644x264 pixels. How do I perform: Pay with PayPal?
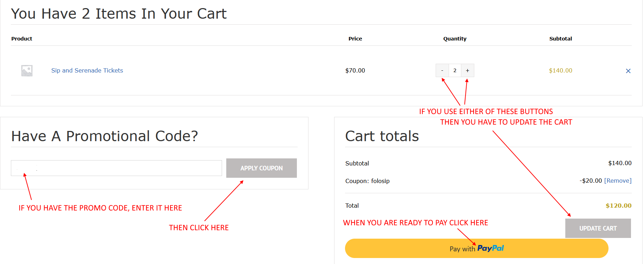pyautogui.click(x=476, y=248)
